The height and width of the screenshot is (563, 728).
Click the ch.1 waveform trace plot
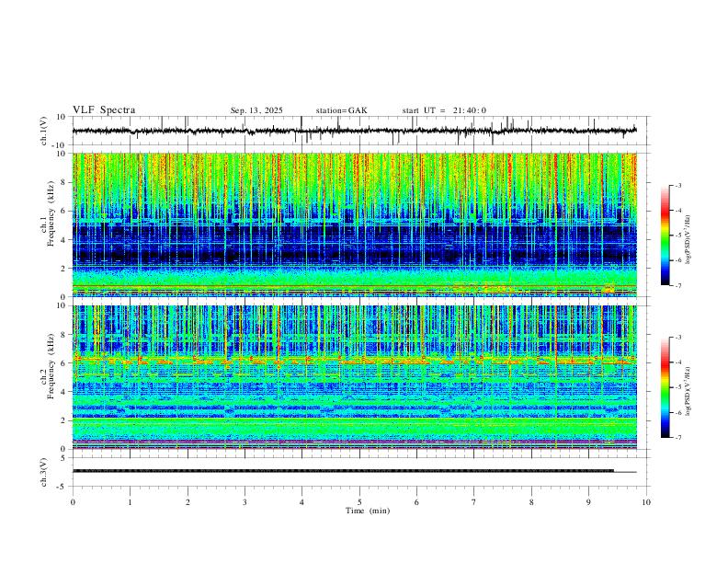[x=355, y=131]
